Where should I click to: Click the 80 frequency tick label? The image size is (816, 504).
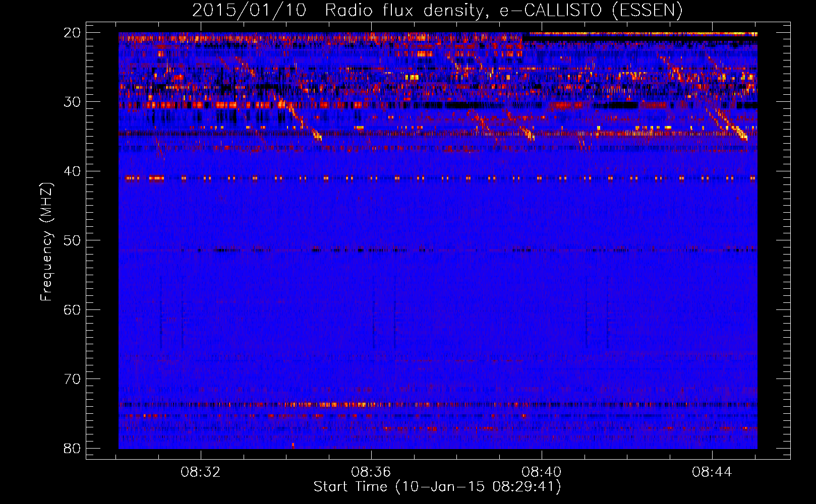(72, 448)
